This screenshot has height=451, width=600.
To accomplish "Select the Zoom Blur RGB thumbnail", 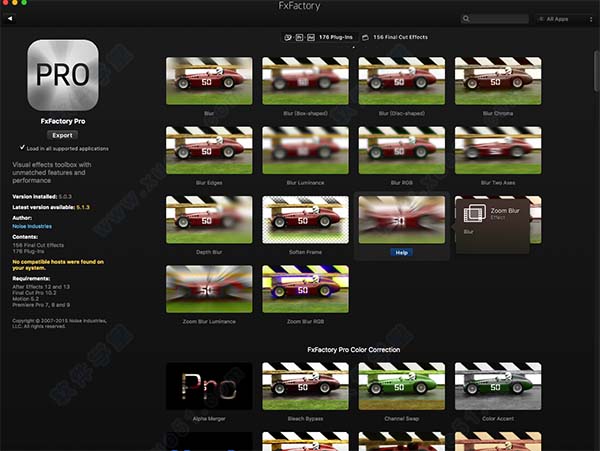I will [305, 289].
